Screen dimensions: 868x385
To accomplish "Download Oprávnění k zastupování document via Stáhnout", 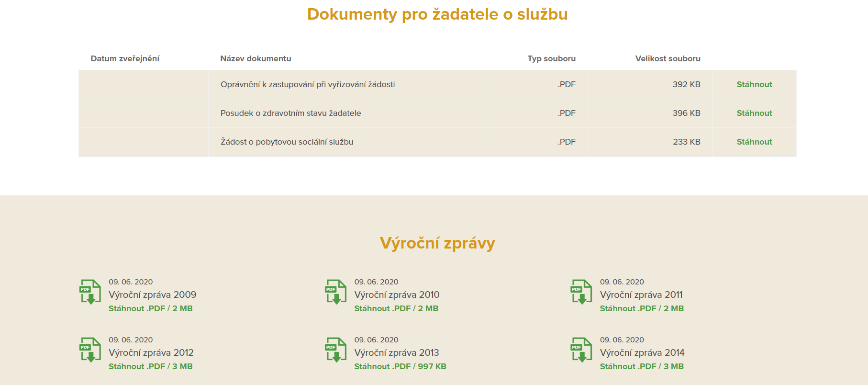I will pos(754,84).
